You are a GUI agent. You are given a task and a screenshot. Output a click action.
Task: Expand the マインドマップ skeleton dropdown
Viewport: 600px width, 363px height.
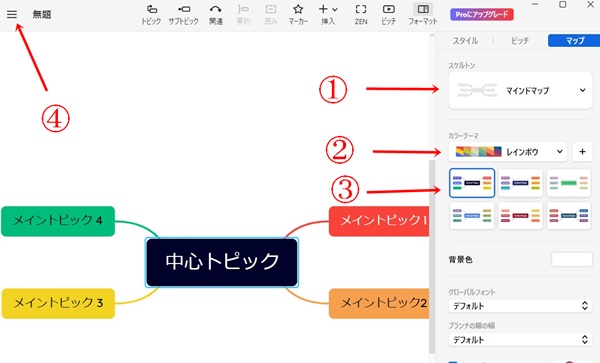pos(520,91)
